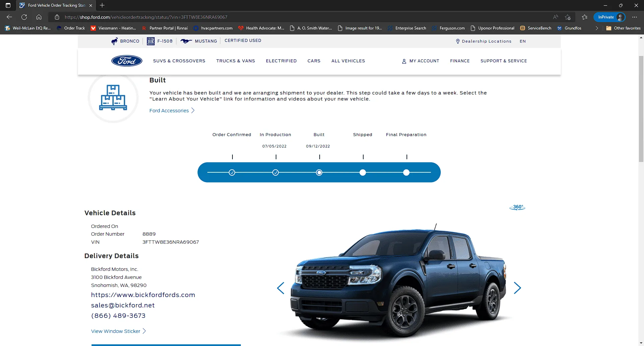
Task: Open Electrified menu
Action: tap(281, 61)
